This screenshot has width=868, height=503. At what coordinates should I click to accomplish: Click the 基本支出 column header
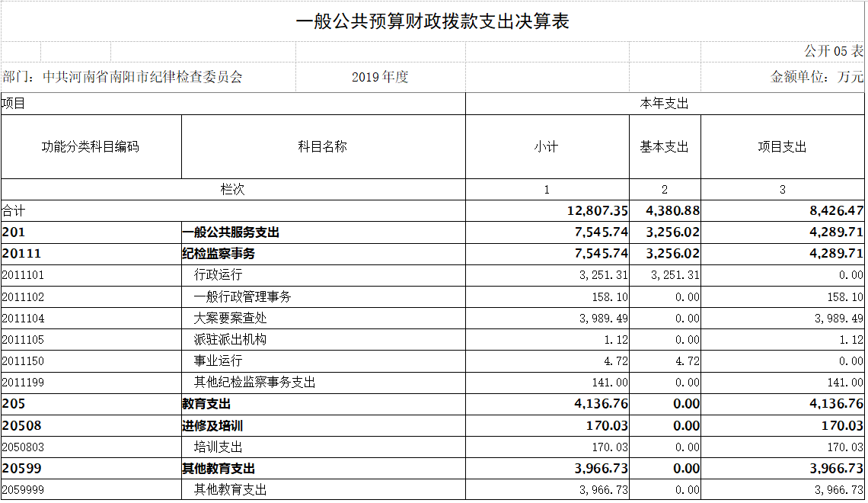point(665,147)
